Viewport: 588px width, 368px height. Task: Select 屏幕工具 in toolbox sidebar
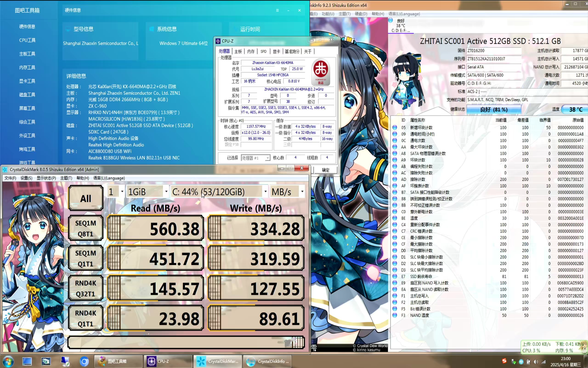[x=27, y=108]
